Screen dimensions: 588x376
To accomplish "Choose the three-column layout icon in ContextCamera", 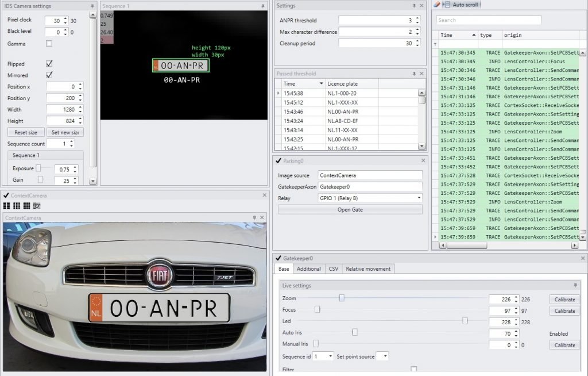I will coord(17,206).
